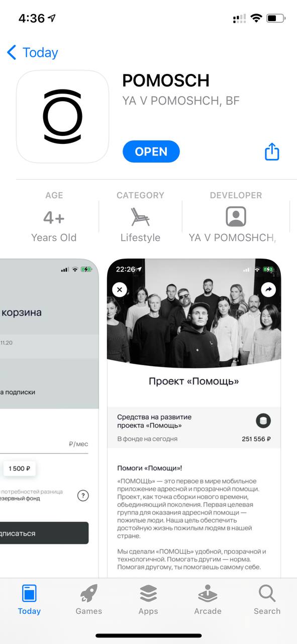Tap the X close icon in the project screenshot

pyautogui.click(x=119, y=289)
